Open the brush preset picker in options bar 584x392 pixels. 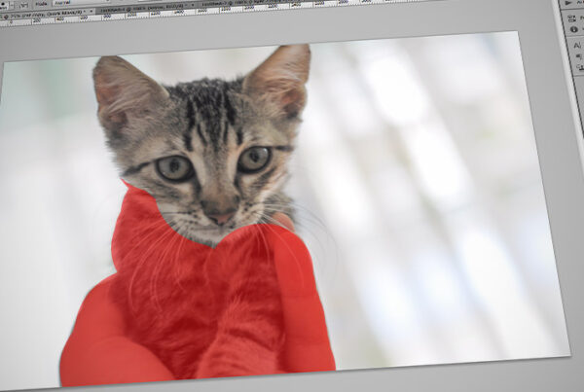coord(9,5)
